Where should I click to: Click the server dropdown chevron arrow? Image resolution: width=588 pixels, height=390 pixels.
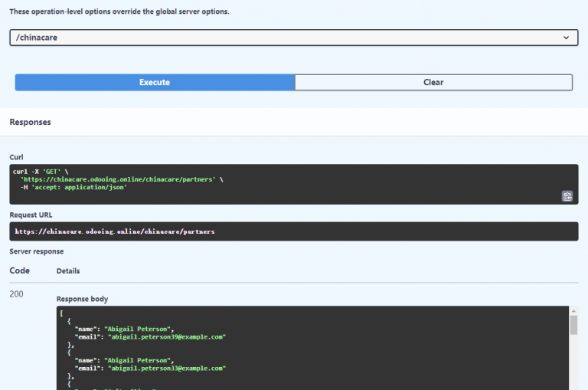click(566, 38)
